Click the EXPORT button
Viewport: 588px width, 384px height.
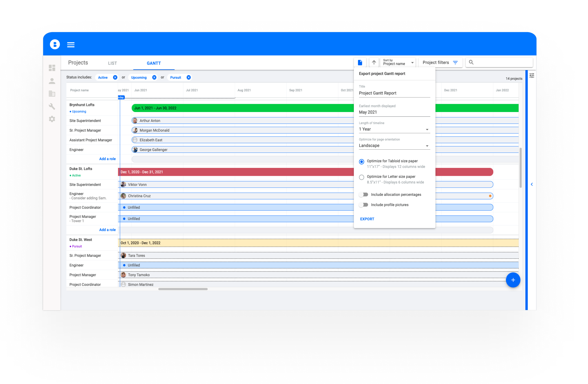pyautogui.click(x=367, y=219)
